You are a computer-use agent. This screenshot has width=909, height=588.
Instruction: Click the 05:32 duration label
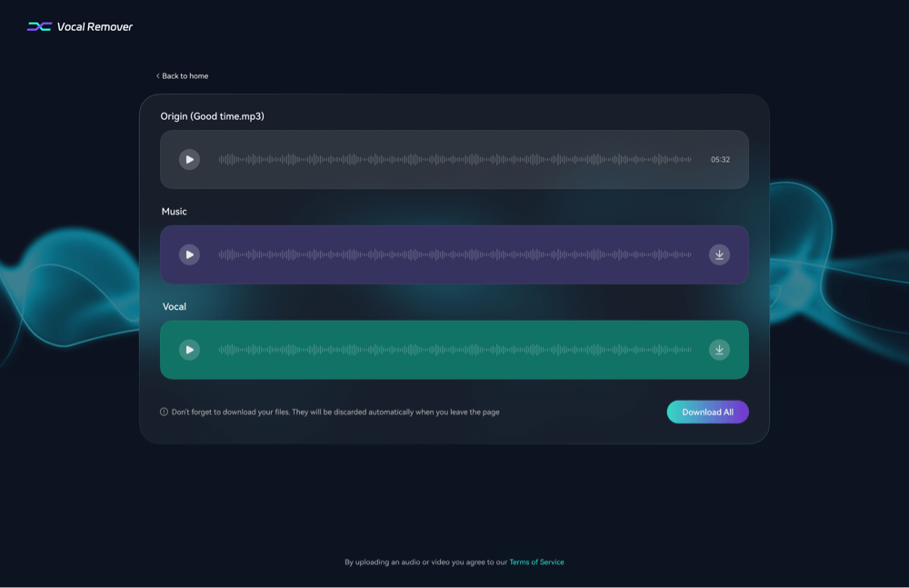coord(721,159)
